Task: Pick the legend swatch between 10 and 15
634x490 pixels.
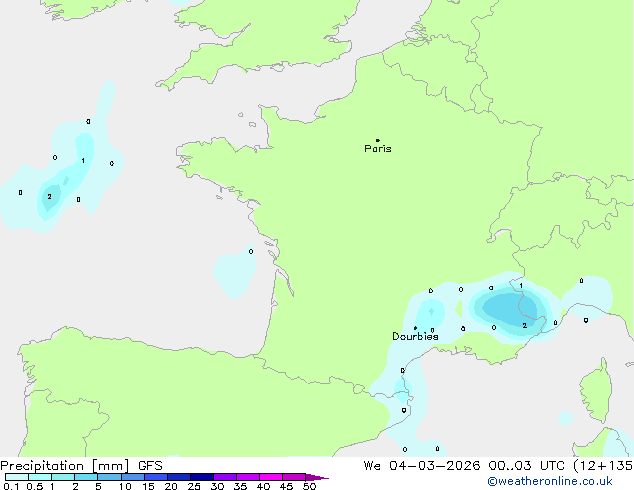Action: pyautogui.click(x=133, y=477)
